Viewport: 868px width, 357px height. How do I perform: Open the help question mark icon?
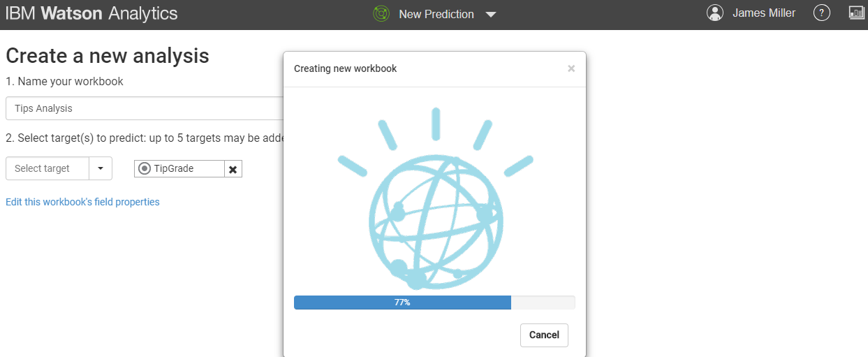pyautogui.click(x=822, y=13)
